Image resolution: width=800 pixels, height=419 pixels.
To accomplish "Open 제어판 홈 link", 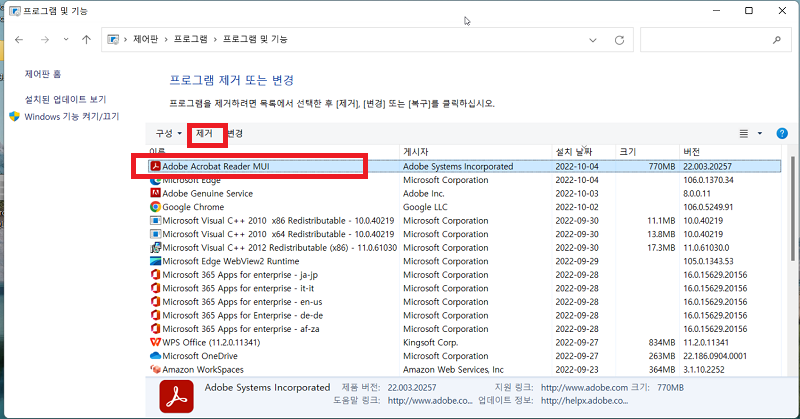I will point(43,74).
